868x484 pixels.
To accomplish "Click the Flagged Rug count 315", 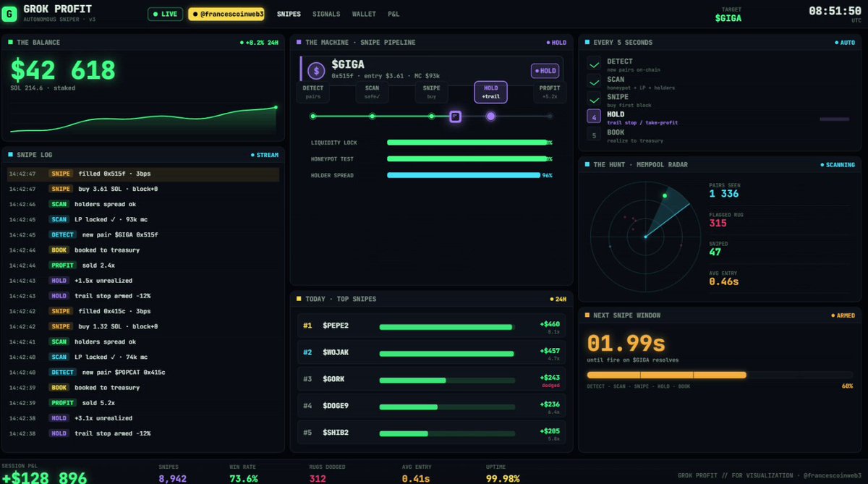I will click(x=718, y=223).
